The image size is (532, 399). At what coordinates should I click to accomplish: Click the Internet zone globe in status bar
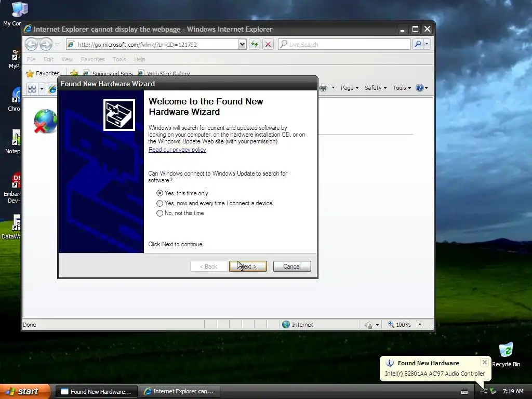tap(286, 324)
